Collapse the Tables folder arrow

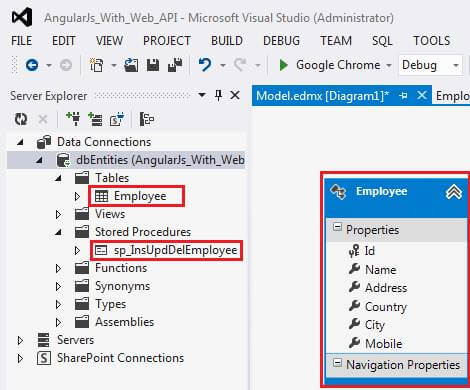click(x=58, y=178)
